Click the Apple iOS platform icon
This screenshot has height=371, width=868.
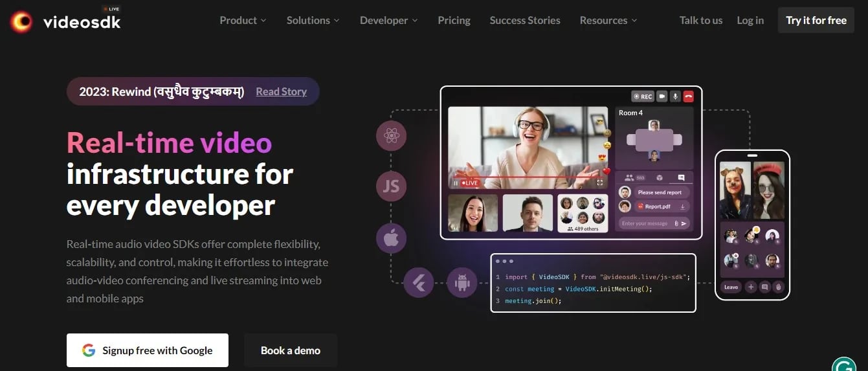click(x=391, y=238)
